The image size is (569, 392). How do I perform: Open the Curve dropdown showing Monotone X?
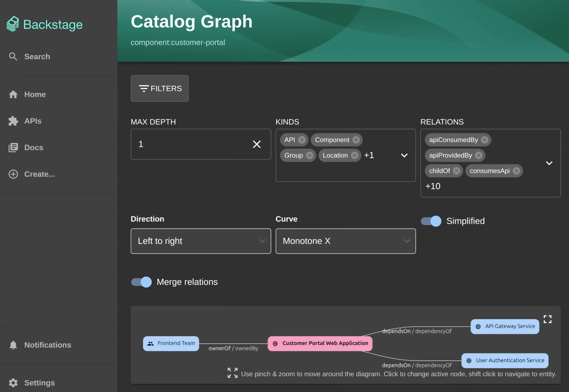tap(407, 241)
